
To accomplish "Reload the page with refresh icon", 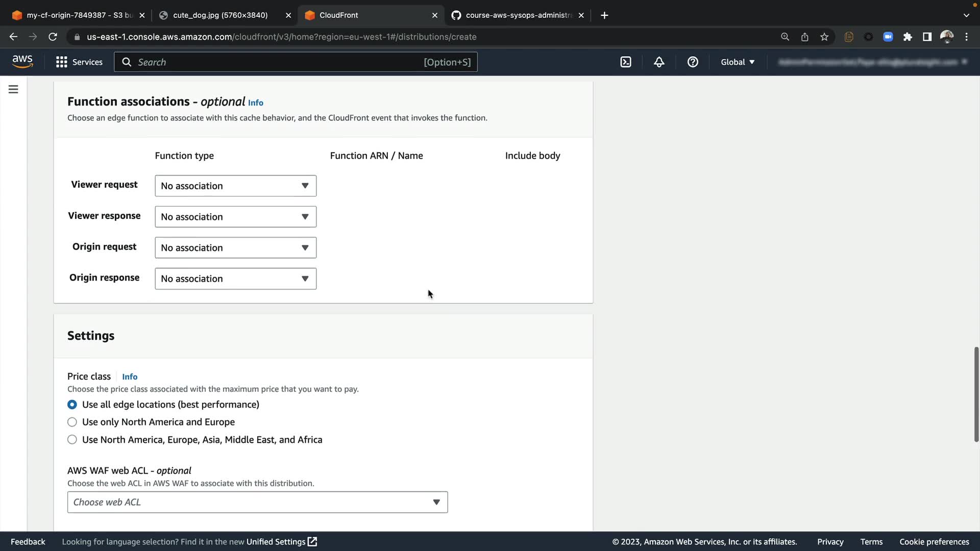I will tap(53, 37).
